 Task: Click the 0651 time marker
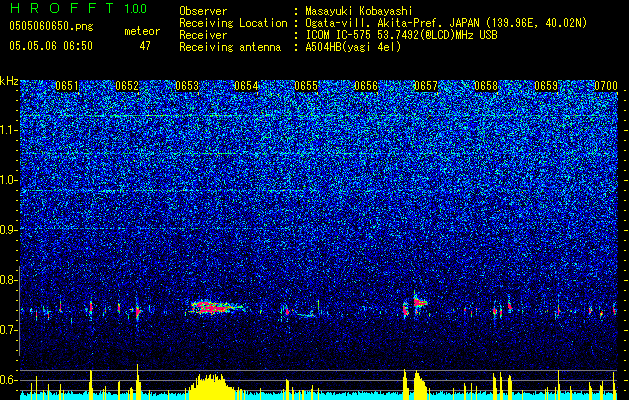67,86
